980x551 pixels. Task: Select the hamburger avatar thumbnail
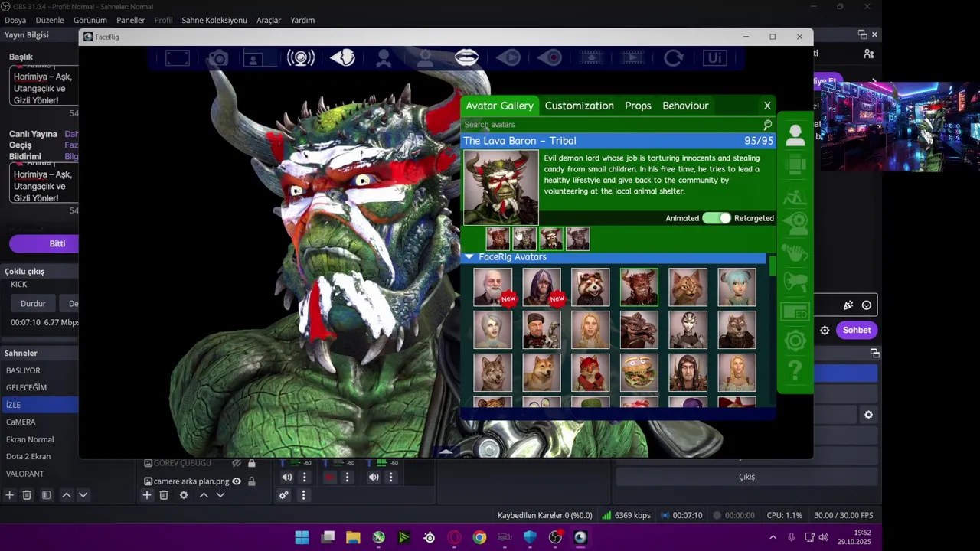(639, 373)
